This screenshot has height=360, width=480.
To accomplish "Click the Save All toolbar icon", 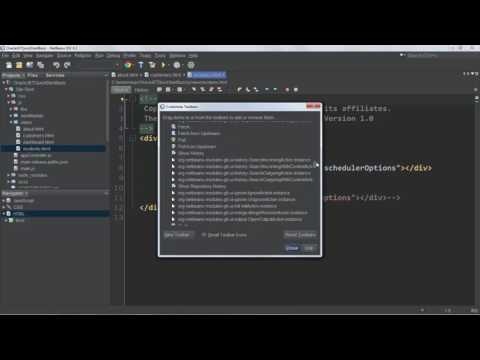I will point(41,65).
